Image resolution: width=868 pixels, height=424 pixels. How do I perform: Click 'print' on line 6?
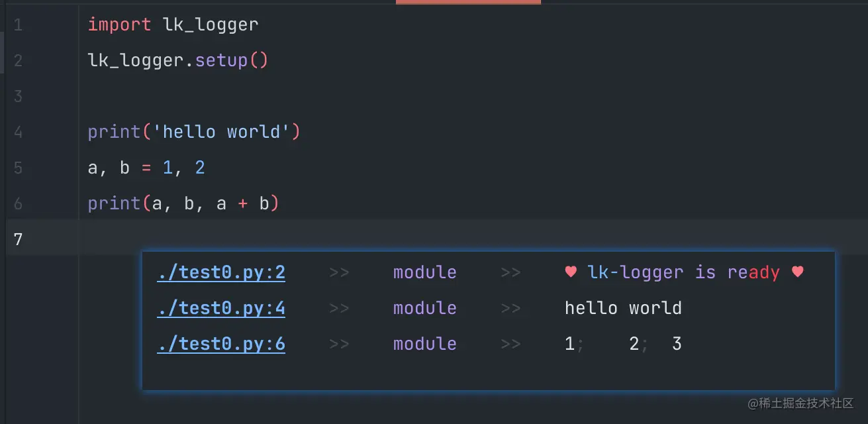pos(114,204)
